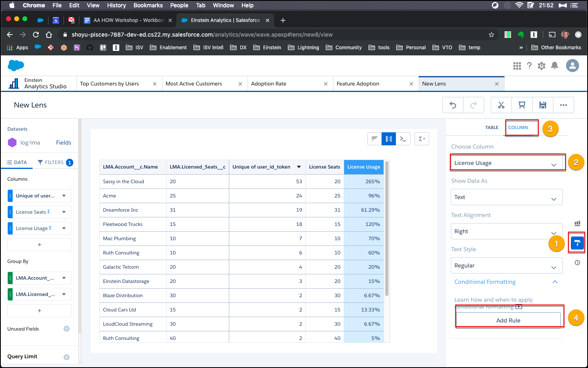Open the Most Active Customers tab

[194, 84]
